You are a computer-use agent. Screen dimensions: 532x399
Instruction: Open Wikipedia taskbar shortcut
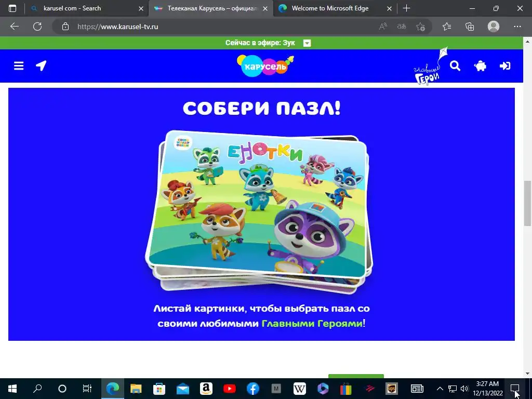point(300,389)
